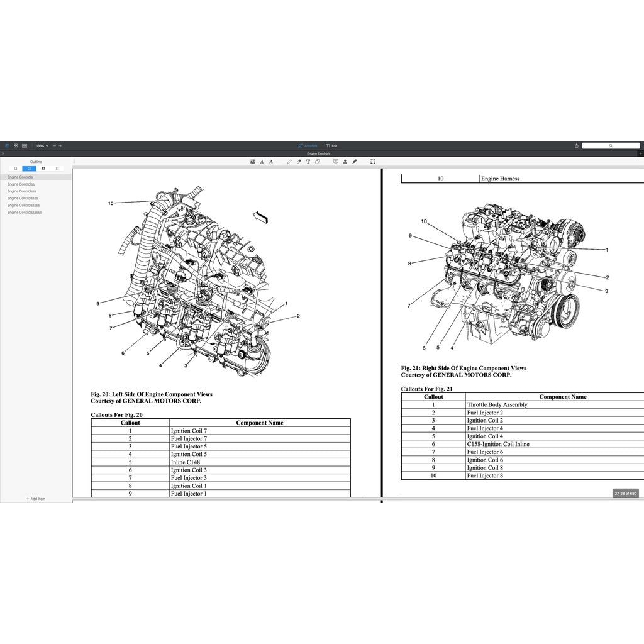The image size is (644, 644).
Task: Select the Signature tool
Action: click(355, 162)
